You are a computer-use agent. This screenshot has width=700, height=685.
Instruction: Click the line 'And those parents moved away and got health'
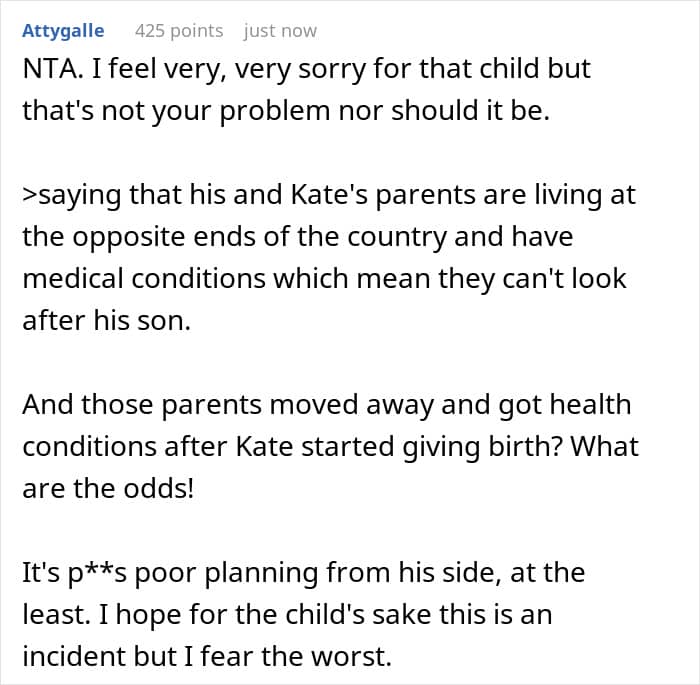point(326,405)
